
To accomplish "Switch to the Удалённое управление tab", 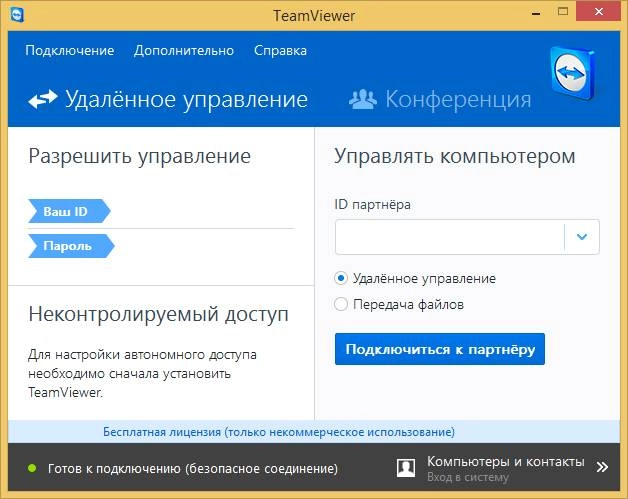I will (168, 99).
